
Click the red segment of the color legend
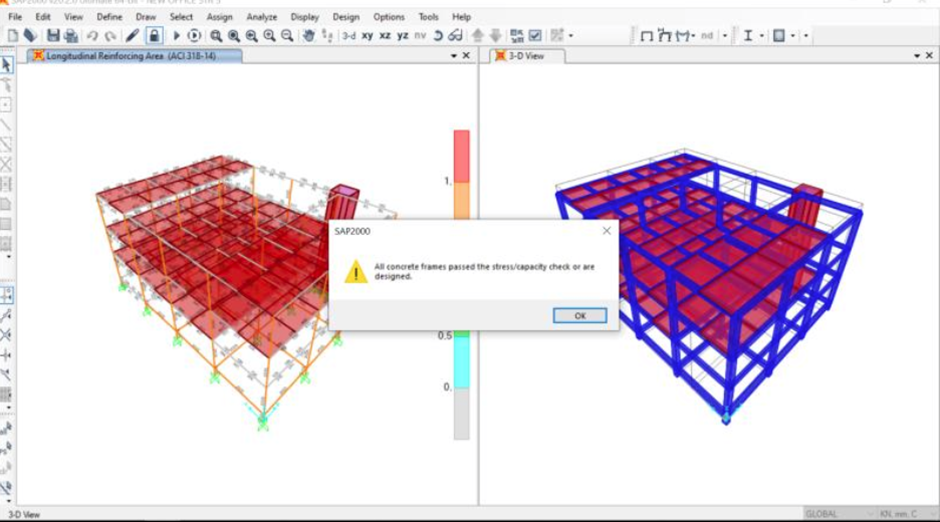461,155
